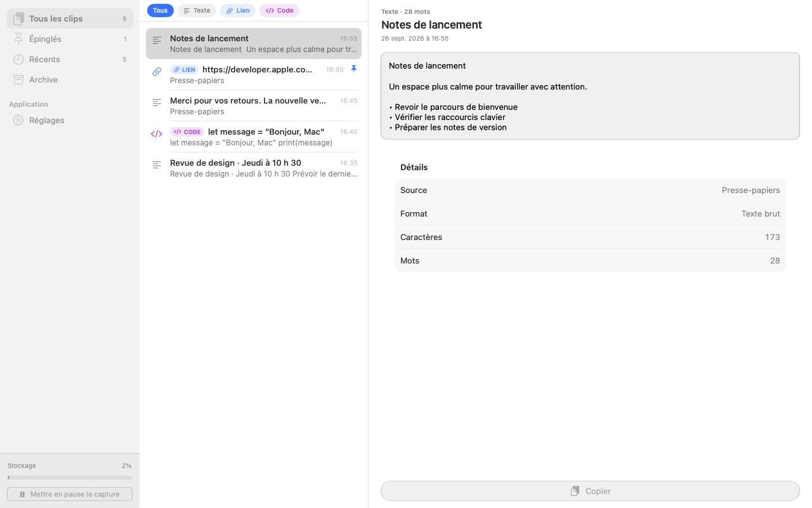This screenshot has width=812, height=508.
Task: Click the Tous les clips stack icon
Action: [18, 18]
